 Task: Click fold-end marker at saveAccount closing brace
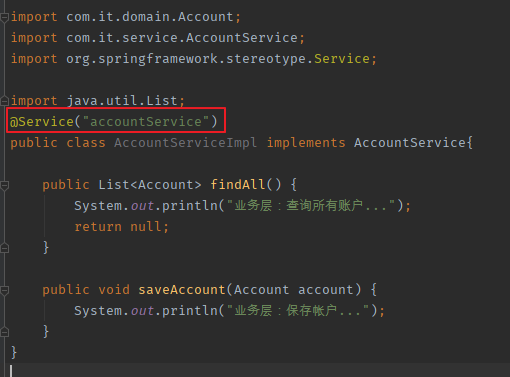tap(4, 332)
